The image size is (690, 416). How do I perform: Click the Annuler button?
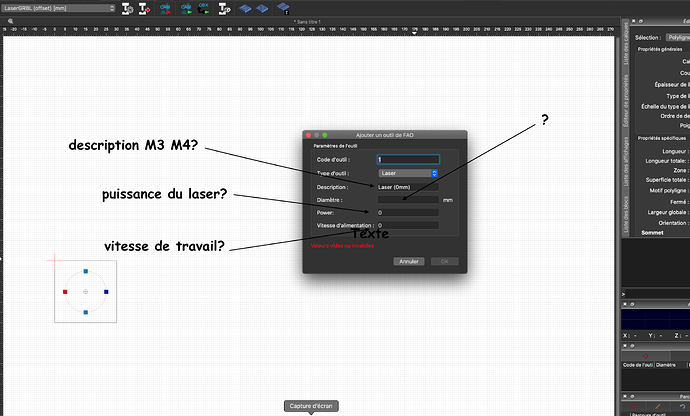tap(409, 261)
